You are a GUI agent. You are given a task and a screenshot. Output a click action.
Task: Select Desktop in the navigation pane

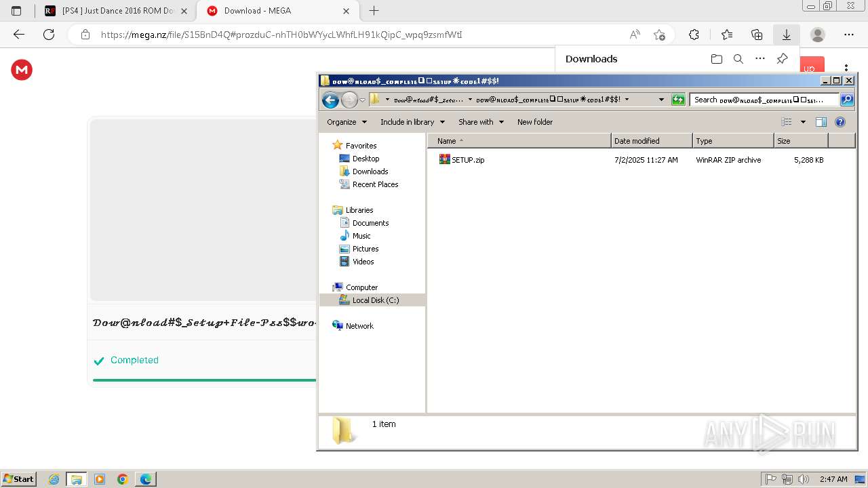click(x=366, y=159)
